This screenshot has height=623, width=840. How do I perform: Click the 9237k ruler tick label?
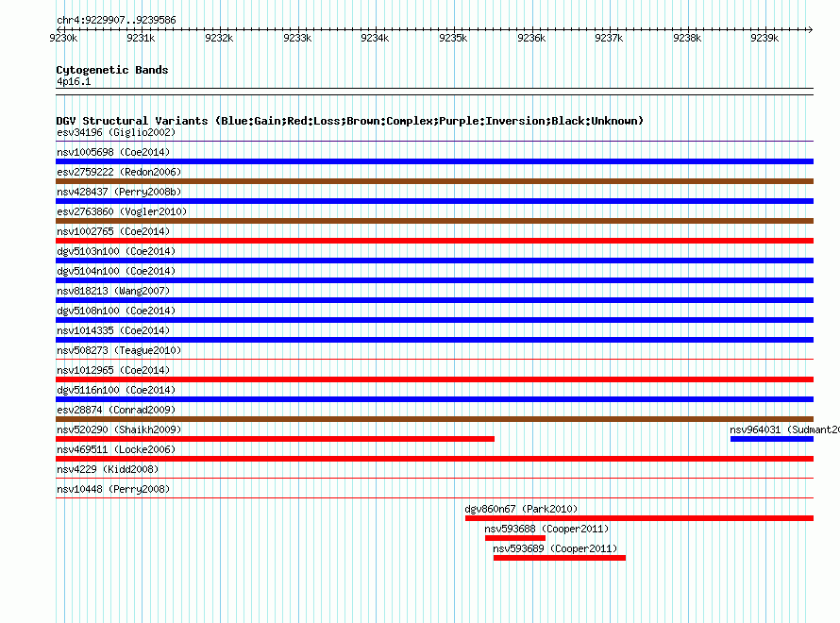pos(609,38)
